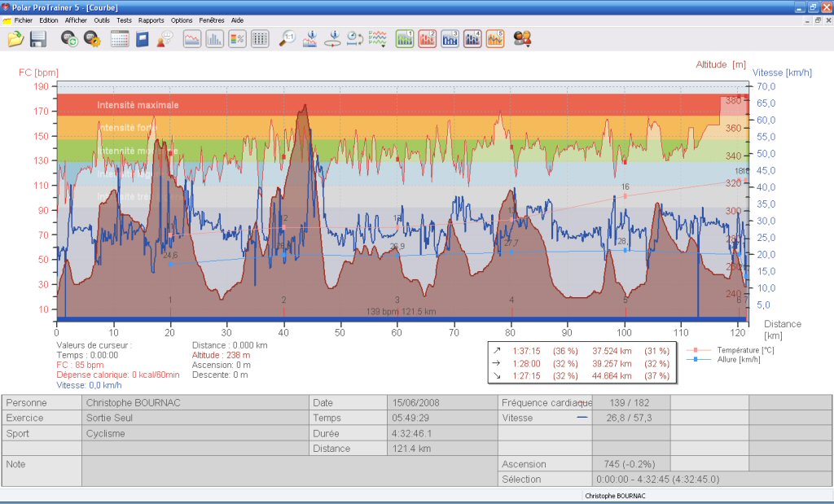Click the save floppy disk icon

tap(38, 39)
